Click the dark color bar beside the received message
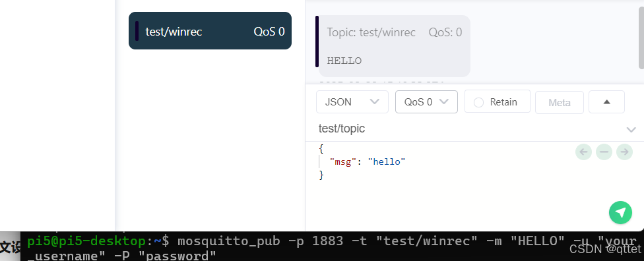Viewport: 644px width, 261px height. click(317, 42)
